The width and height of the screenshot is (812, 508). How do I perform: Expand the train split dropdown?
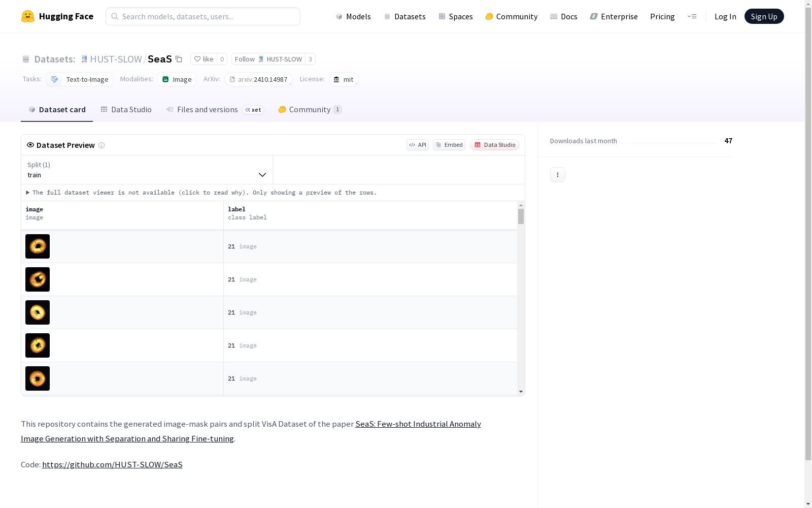(x=147, y=170)
